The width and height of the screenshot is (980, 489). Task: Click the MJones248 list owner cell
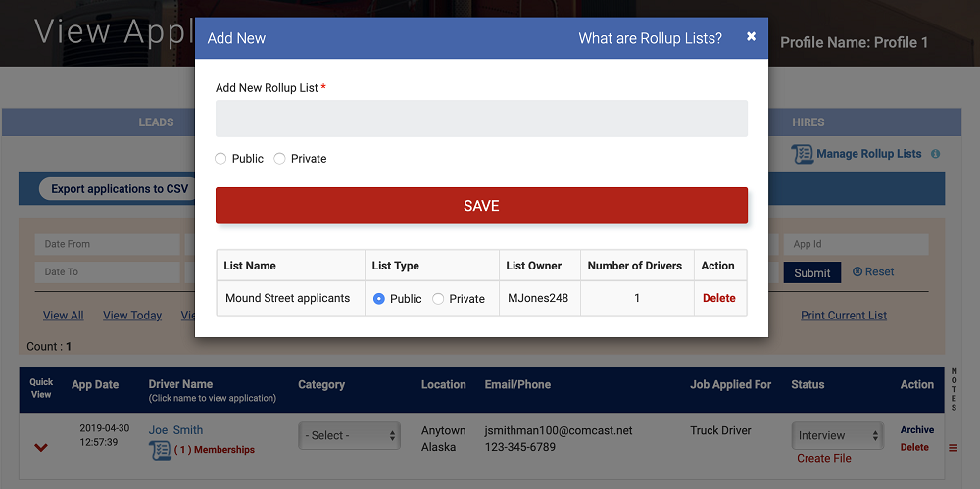pyautogui.click(x=538, y=298)
